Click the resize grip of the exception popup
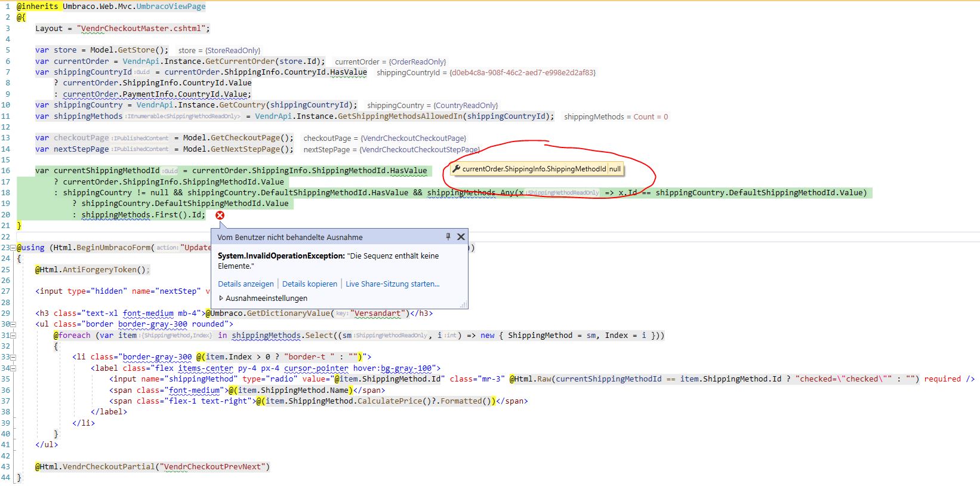The image size is (980, 486). (464, 305)
